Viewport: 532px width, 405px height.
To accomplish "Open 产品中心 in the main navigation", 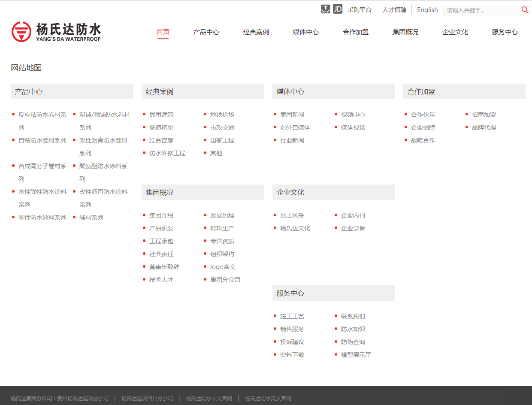I will [206, 32].
